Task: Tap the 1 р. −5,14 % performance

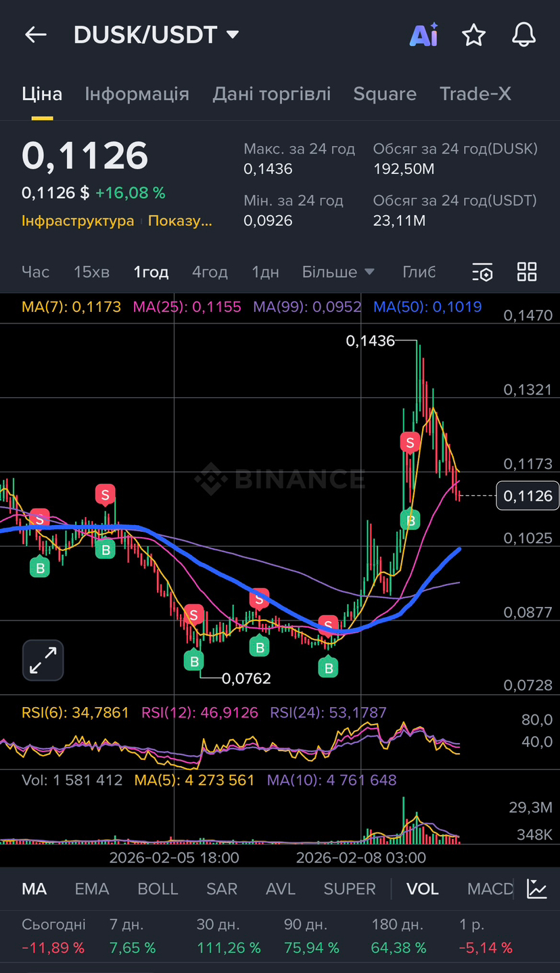Action: pyautogui.click(x=486, y=936)
